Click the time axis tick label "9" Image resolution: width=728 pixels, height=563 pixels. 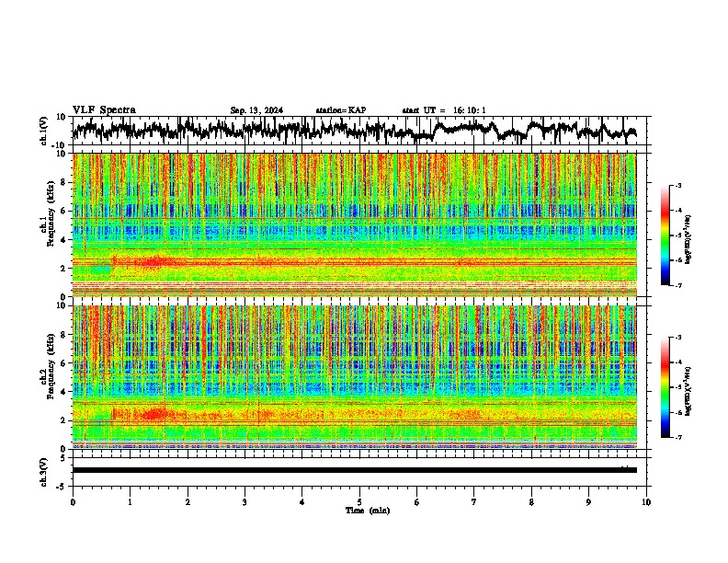click(588, 502)
